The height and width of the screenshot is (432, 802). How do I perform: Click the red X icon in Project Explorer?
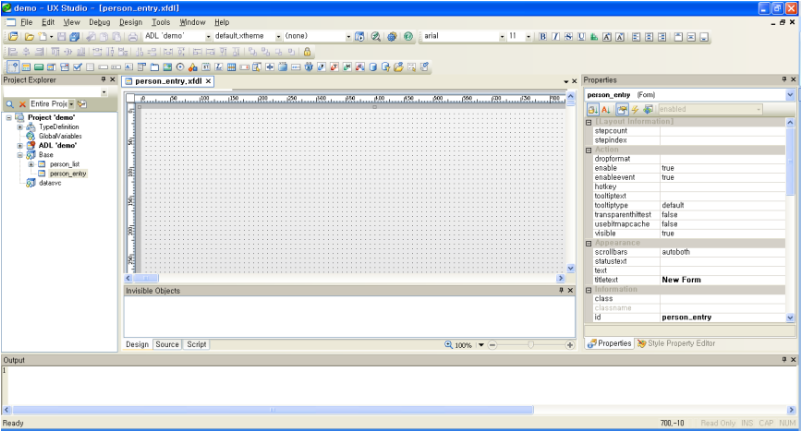tap(22, 104)
